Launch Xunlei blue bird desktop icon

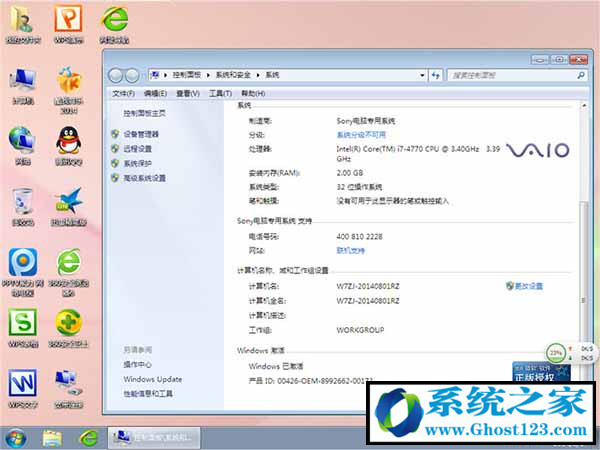(x=68, y=207)
